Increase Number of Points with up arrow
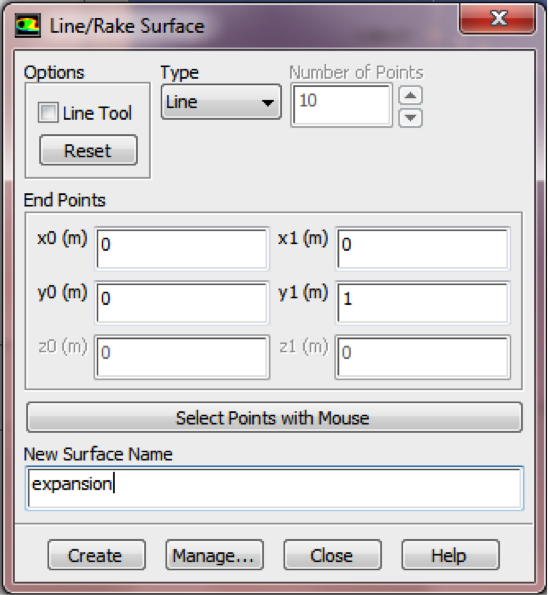This screenshot has height=595, width=548. [x=410, y=95]
